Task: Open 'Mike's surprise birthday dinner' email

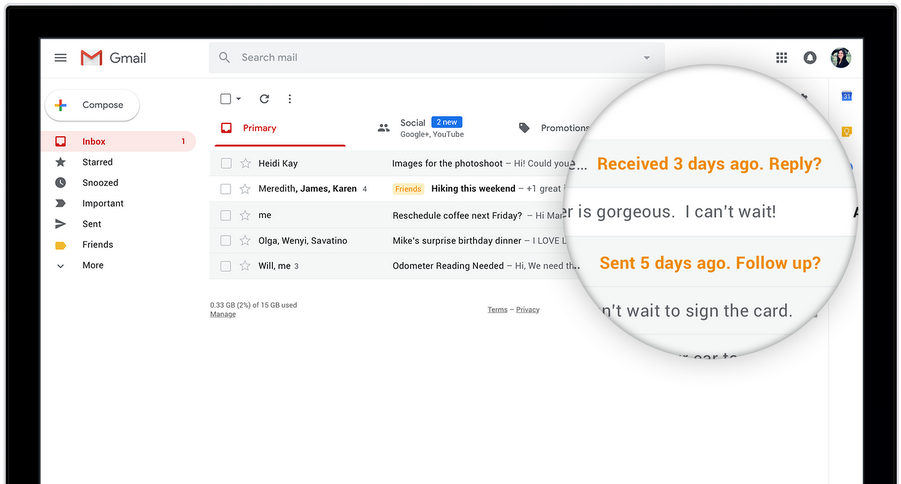Action: (457, 240)
